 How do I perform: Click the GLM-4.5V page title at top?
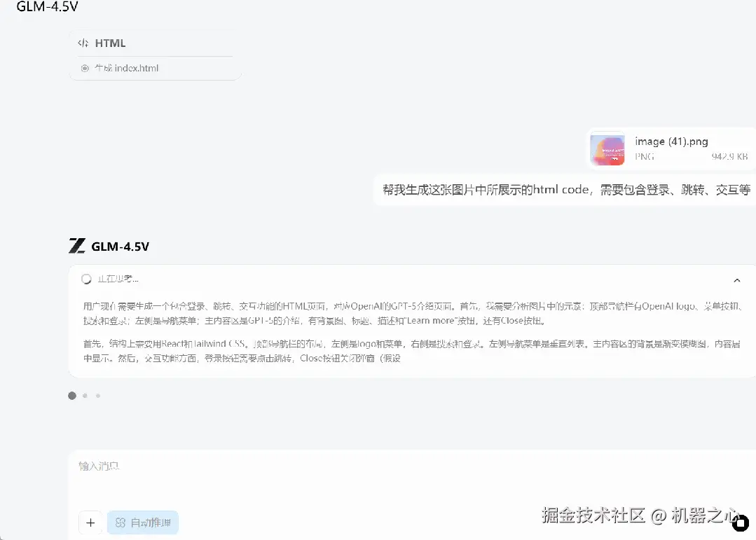tap(47, 7)
